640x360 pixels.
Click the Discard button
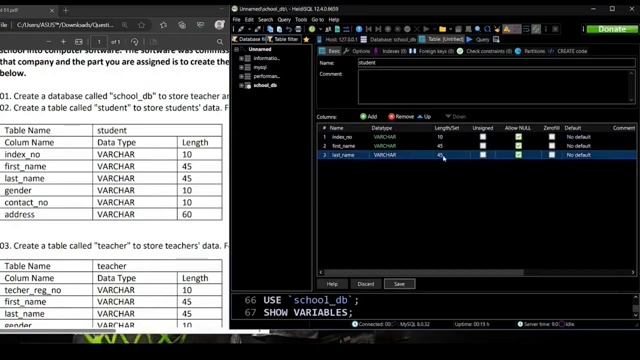click(x=366, y=284)
